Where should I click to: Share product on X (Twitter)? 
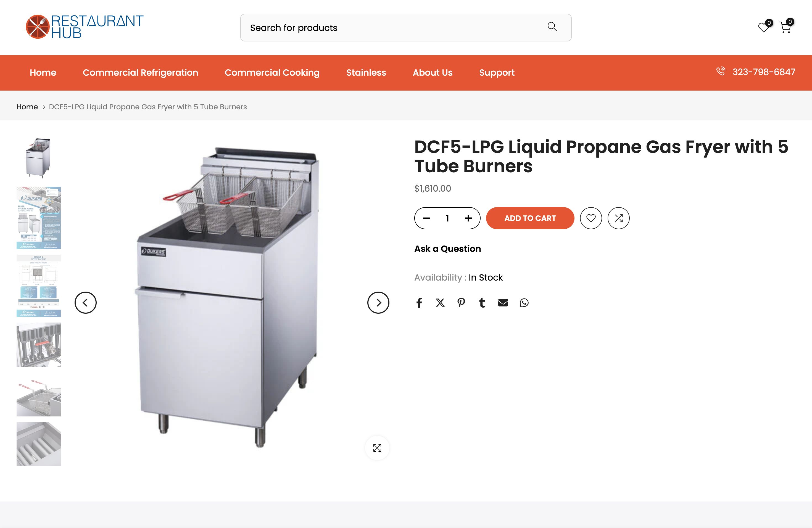(x=440, y=303)
